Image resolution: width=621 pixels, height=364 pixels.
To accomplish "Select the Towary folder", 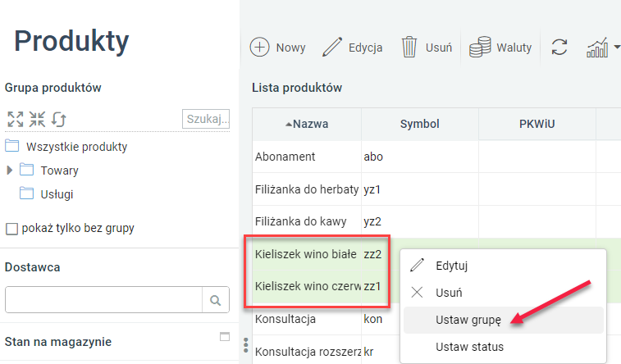I will click(x=49, y=171).
